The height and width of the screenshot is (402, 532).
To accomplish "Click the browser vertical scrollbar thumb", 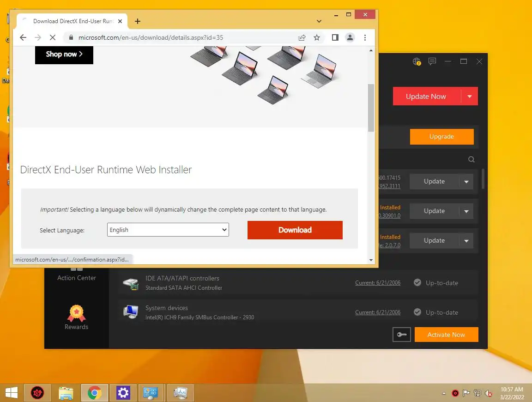I will point(371,108).
